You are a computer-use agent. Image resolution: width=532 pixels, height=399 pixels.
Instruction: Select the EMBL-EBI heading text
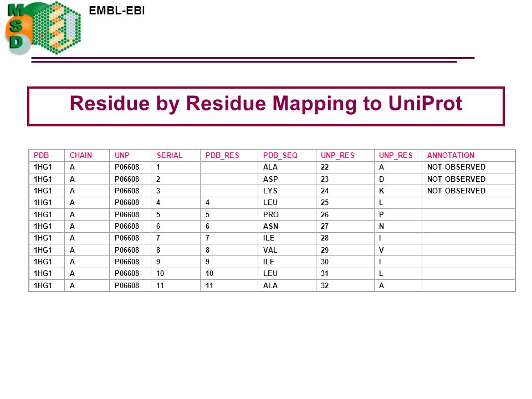(x=117, y=11)
